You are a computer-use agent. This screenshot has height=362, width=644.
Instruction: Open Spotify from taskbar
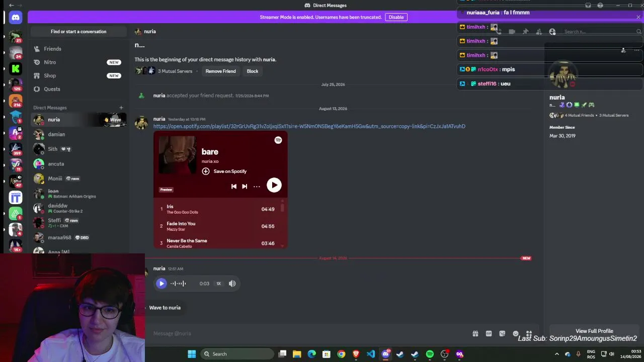[430, 354]
